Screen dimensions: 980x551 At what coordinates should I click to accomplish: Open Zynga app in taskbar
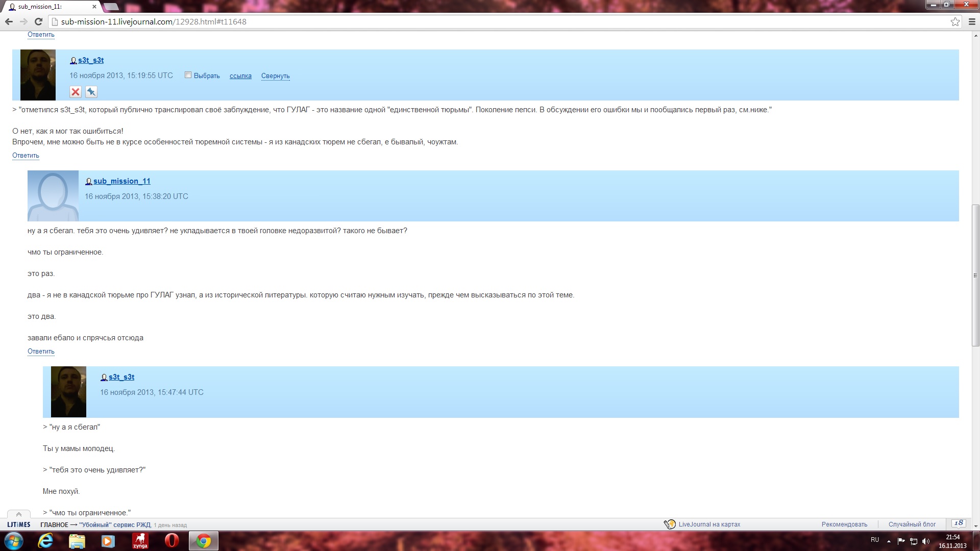[x=140, y=540]
